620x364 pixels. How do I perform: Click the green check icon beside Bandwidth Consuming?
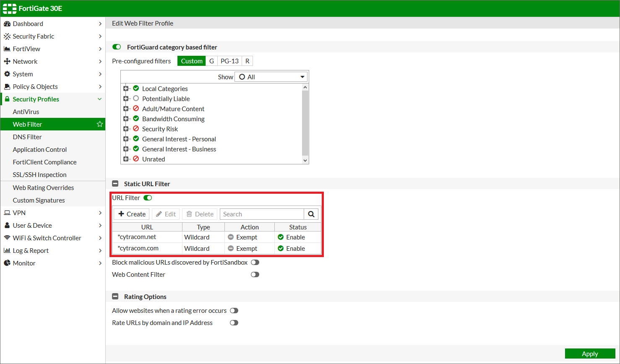136,119
